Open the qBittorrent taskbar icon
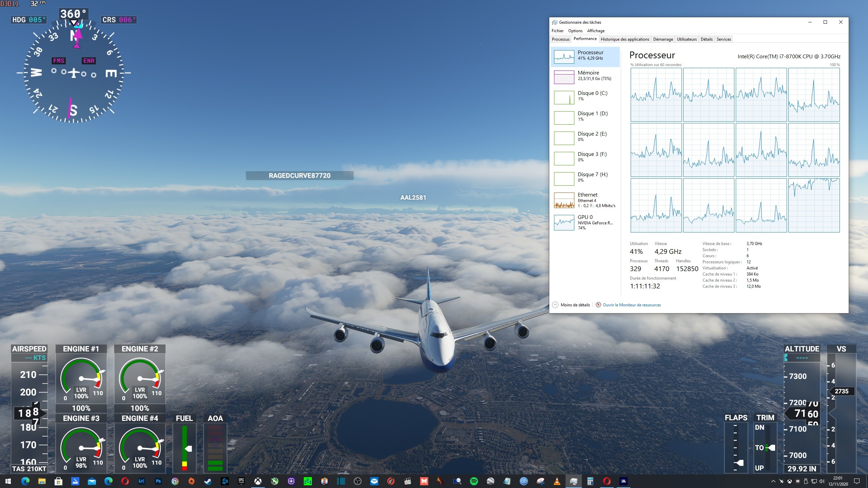The width and height of the screenshot is (868, 488). pos(524,481)
